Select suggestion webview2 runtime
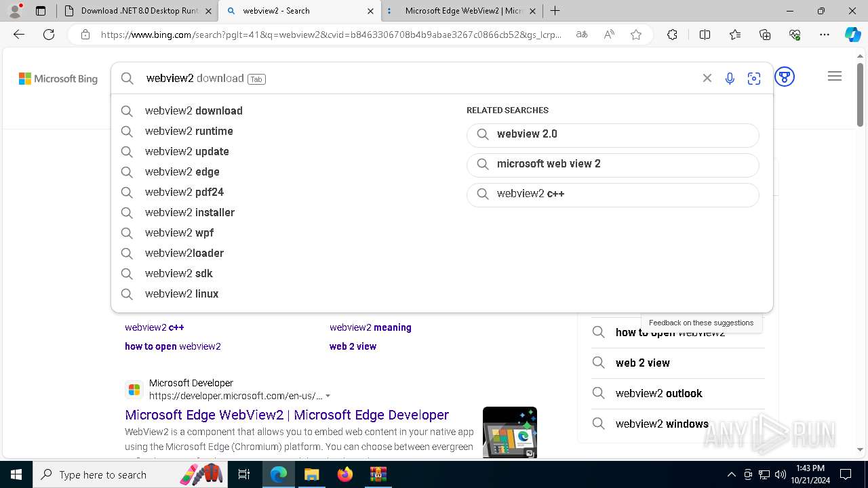This screenshot has height=488, width=868. 189,131
